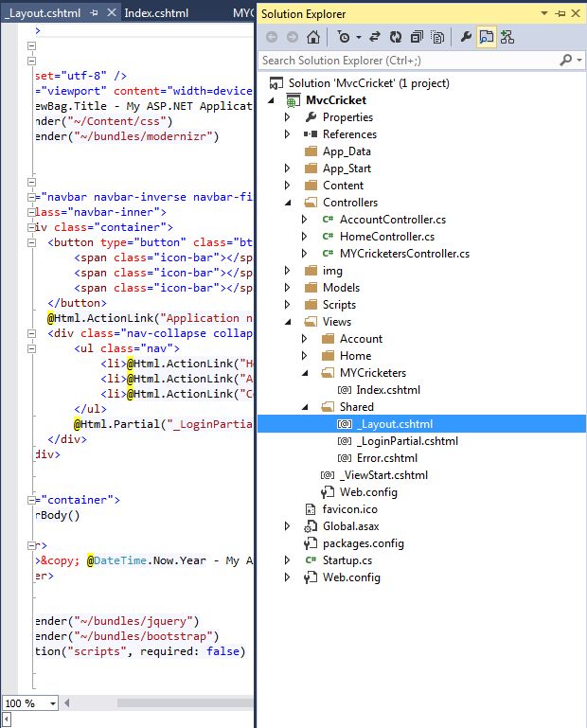Pin the _Layout.cshtml tab
587x728 pixels.
[94, 13]
